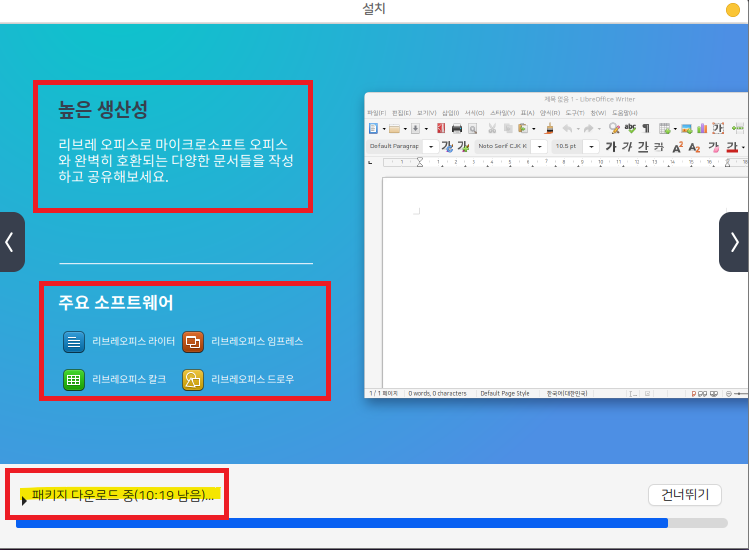Click Insert Chart icon in Writer preview
The image size is (749, 550).
click(702, 128)
